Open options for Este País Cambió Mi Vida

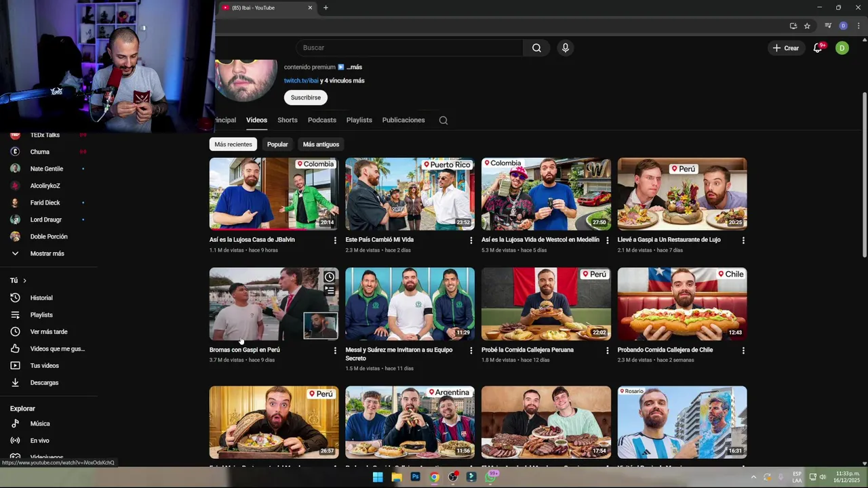[x=471, y=240]
